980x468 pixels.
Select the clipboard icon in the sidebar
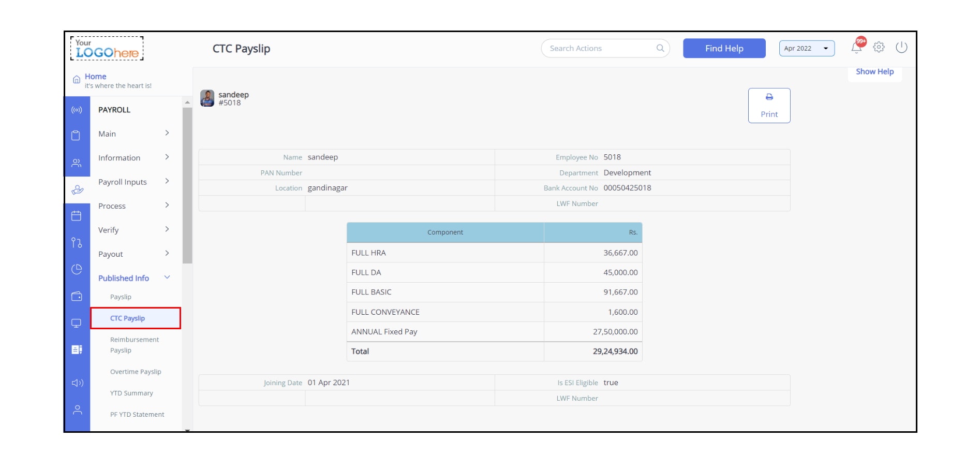[x=77, y=135]
